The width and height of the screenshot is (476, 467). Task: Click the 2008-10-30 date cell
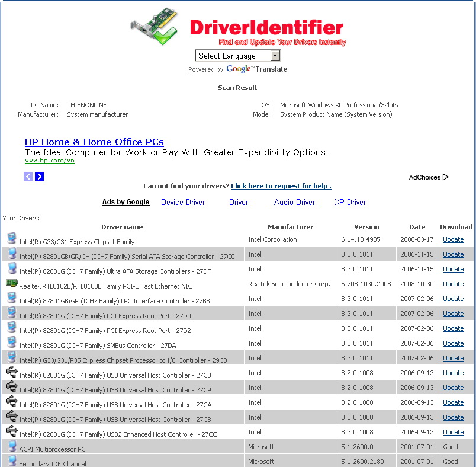[417, 284]
